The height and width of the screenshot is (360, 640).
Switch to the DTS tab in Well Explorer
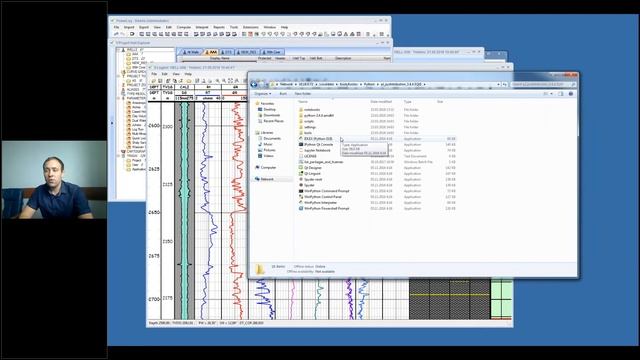click(x=226, y=52)
